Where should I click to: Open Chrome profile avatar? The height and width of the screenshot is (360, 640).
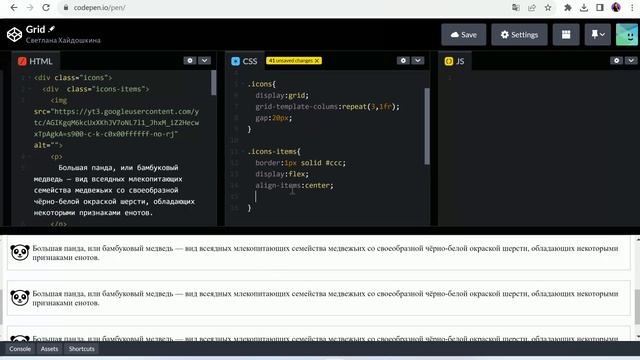point(616,7)
